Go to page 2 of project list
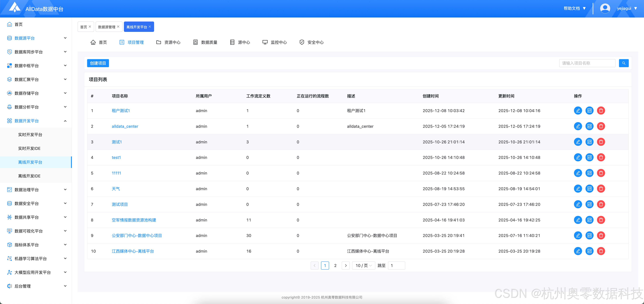 (335, 266)
